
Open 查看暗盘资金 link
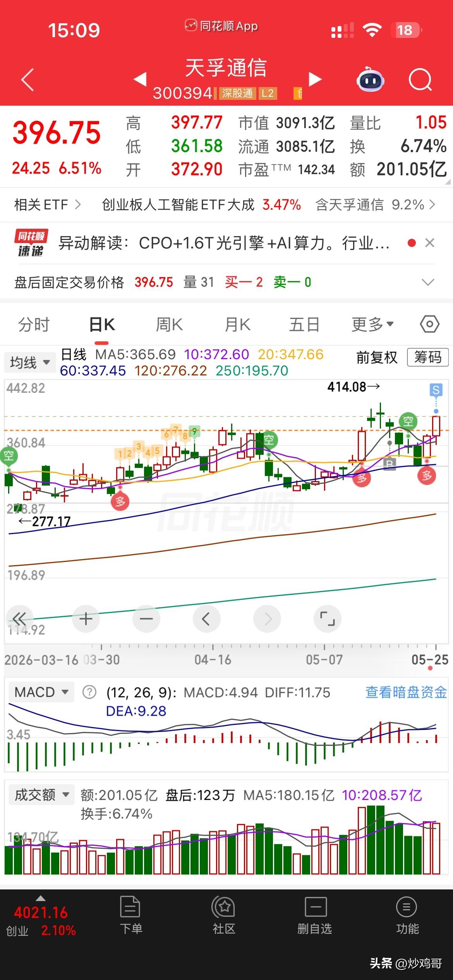point(406,692)
